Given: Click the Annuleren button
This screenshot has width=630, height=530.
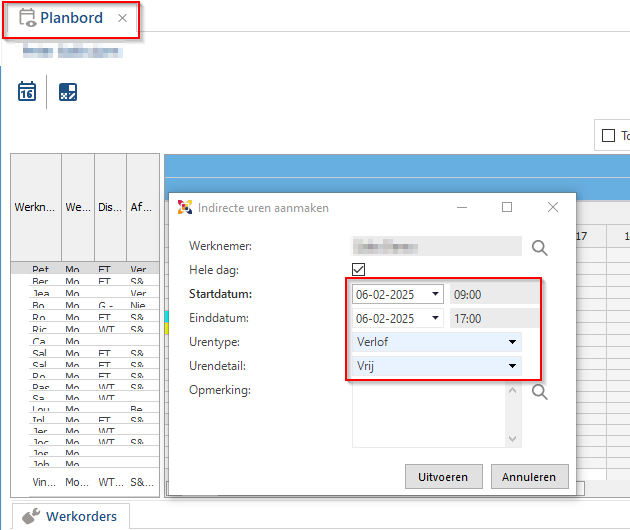Looking at the screenshot, I should point(529,477).
